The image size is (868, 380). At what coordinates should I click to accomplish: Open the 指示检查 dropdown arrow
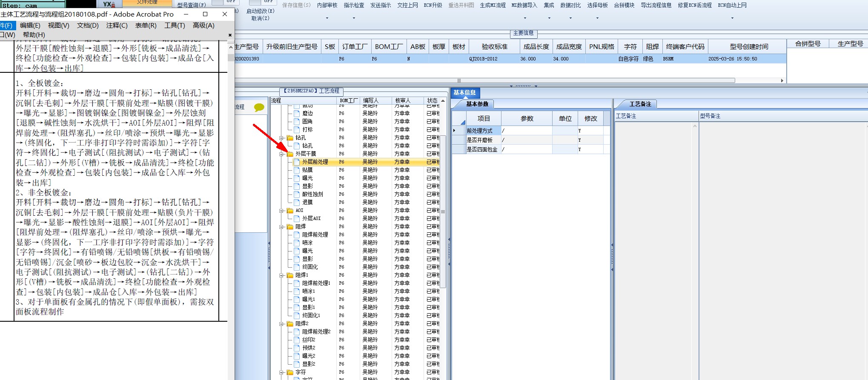[354, 18]
